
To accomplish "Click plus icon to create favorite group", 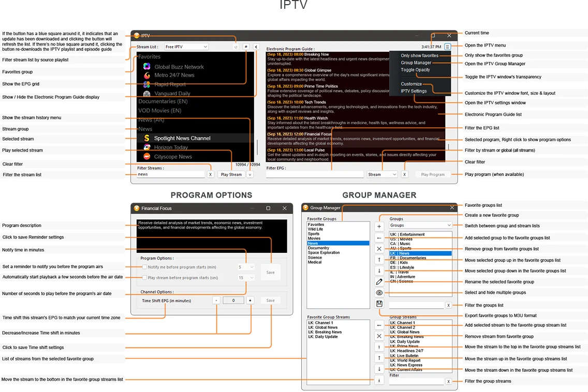I will click(379, 227).
